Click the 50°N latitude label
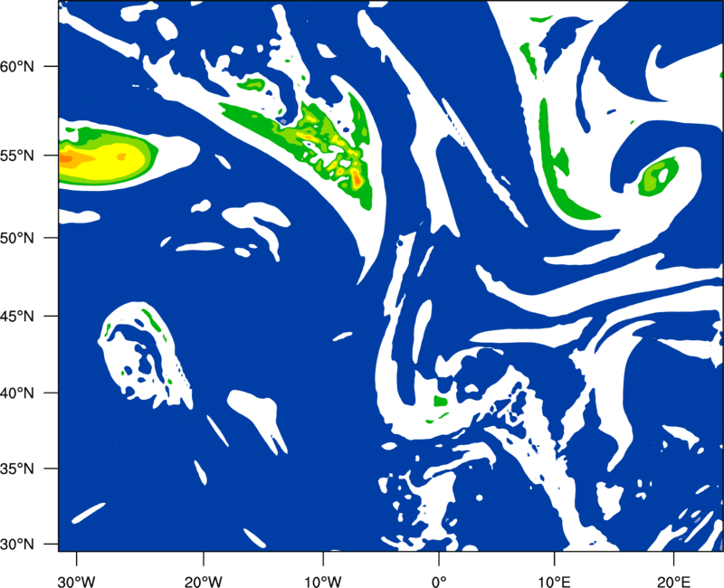The width and height of the screenshot is (724, 588). click(x=17, y=238)
